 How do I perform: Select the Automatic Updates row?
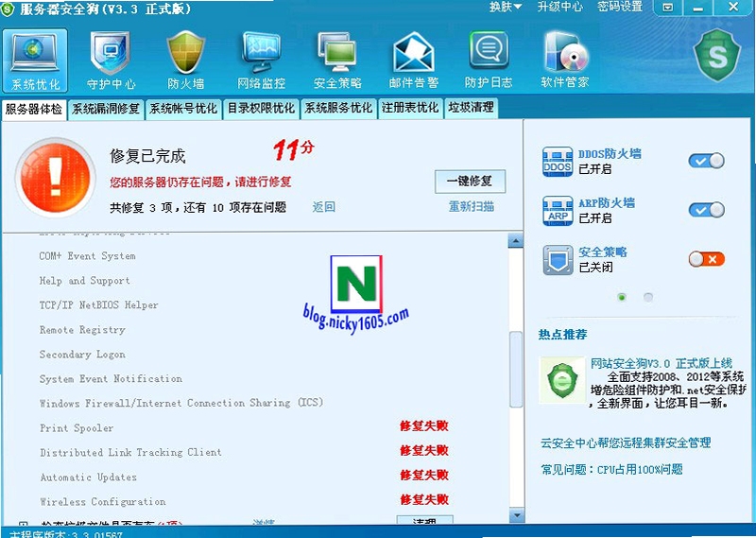tap(88, 477)
